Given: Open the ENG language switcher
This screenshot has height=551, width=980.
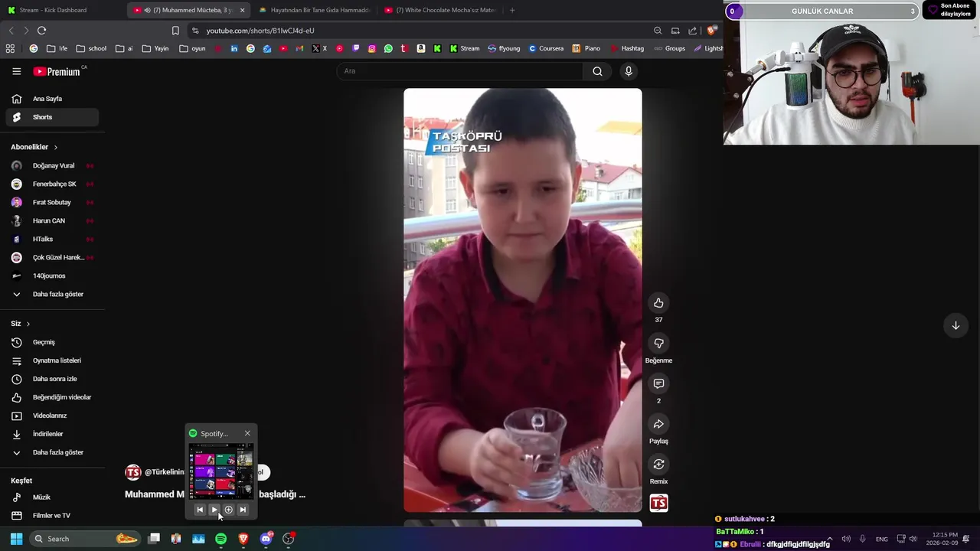Looking at the screenshot, I should pos(882,539).
